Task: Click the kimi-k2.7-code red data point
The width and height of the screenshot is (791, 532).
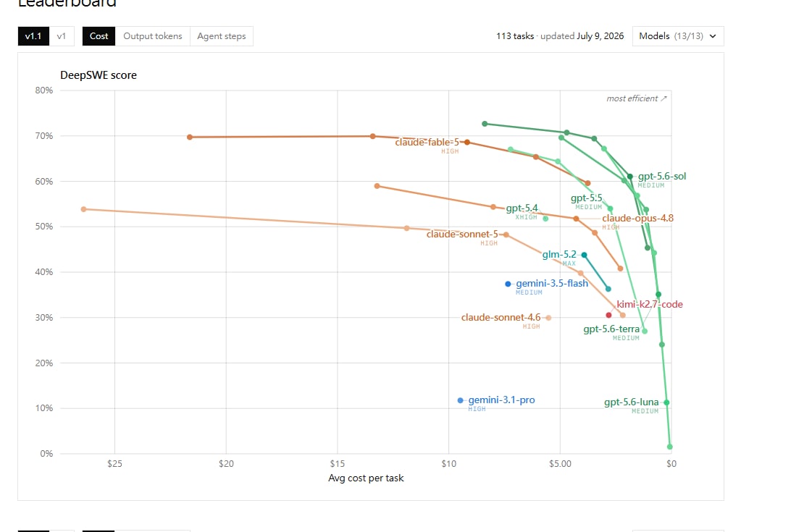Action: click(609, 315)
